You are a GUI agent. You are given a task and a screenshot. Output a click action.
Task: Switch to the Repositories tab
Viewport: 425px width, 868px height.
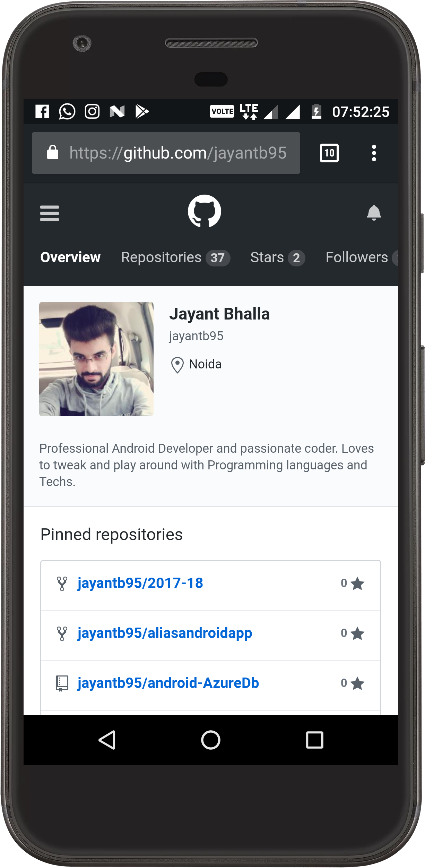pos(175,258)
